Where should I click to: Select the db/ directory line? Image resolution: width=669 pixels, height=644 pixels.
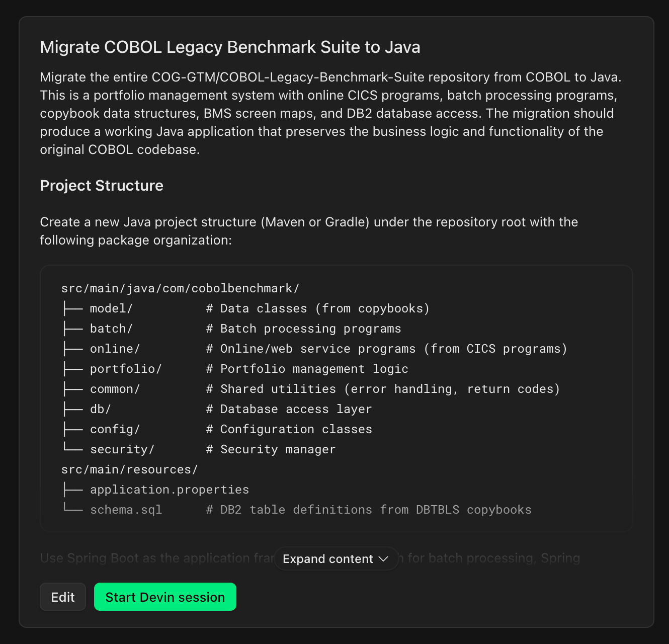pyautogui.click(x=217, y=409)
